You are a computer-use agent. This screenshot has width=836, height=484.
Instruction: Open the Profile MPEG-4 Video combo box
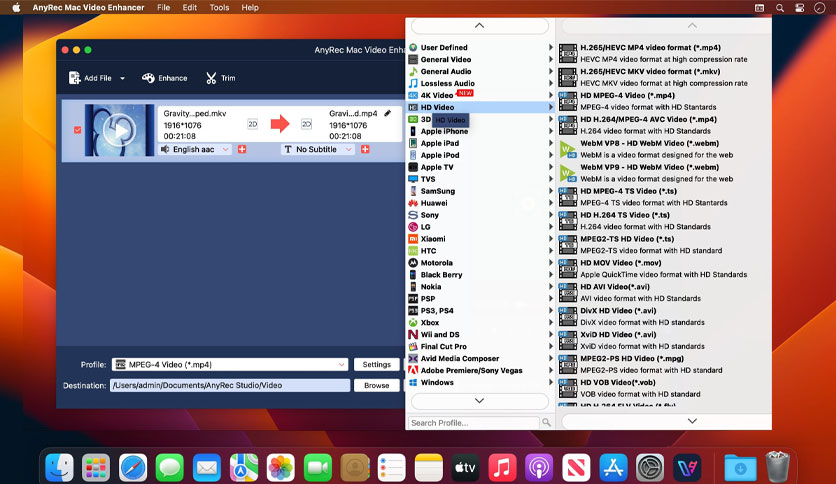point(230,365)
